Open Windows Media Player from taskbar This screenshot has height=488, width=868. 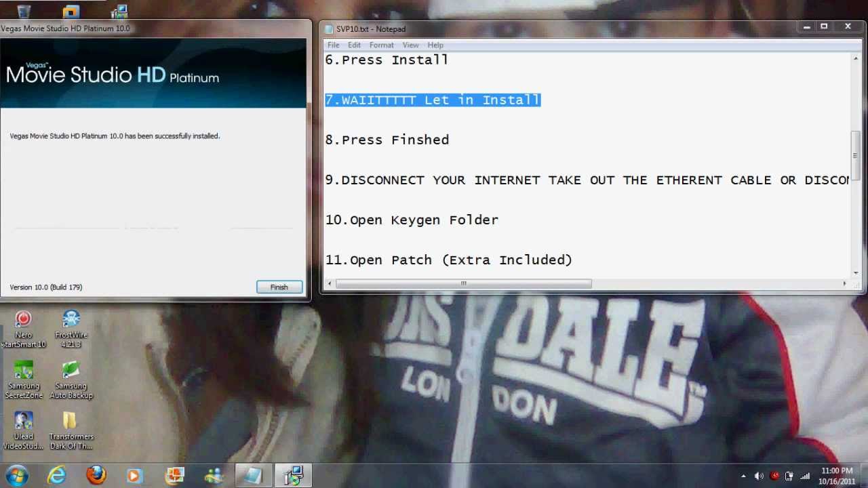pos(134,476)
